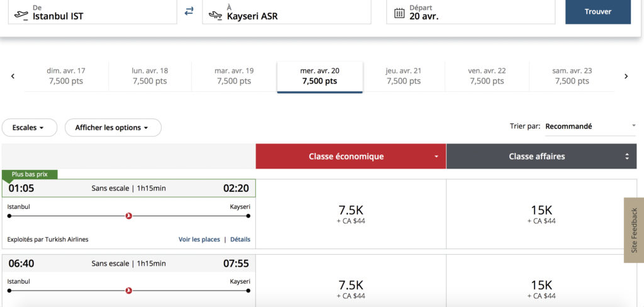Screen dimensions: 644x307
Task: Click the departing plane icon in the De field
Action: click(x=21, y=15)
